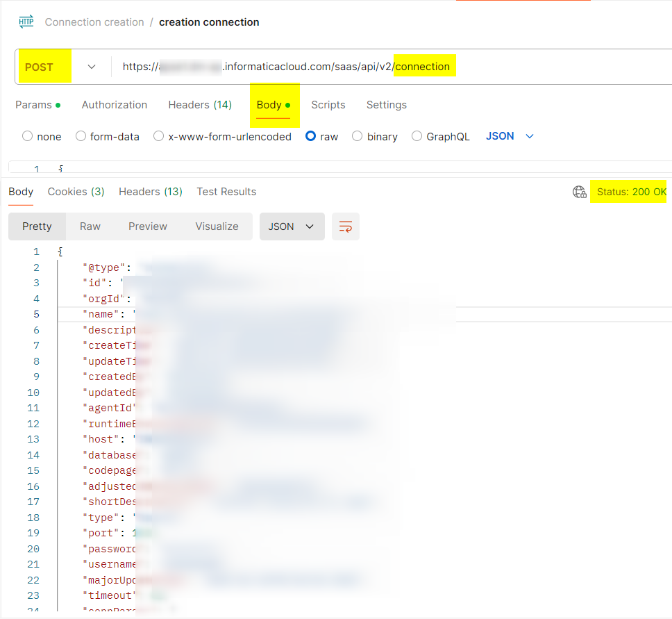Click the "host" key on line 13

[x=100, y=439]
